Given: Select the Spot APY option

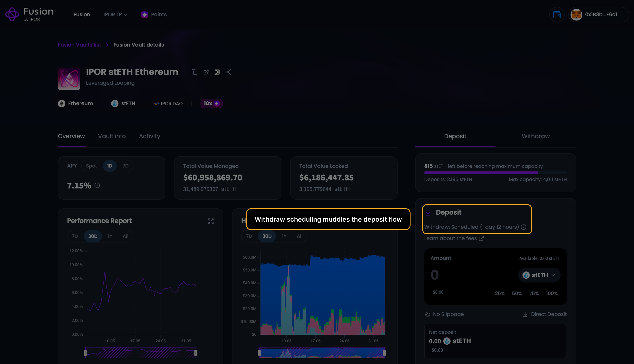Looking at the screenshot, I should 91,166.
